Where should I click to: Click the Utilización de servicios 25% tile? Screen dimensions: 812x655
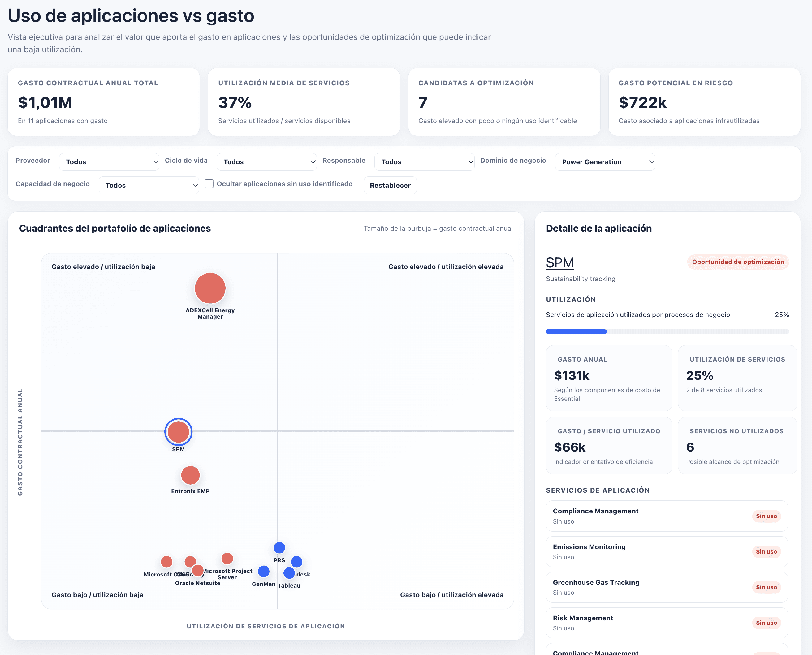pos(737,378)
